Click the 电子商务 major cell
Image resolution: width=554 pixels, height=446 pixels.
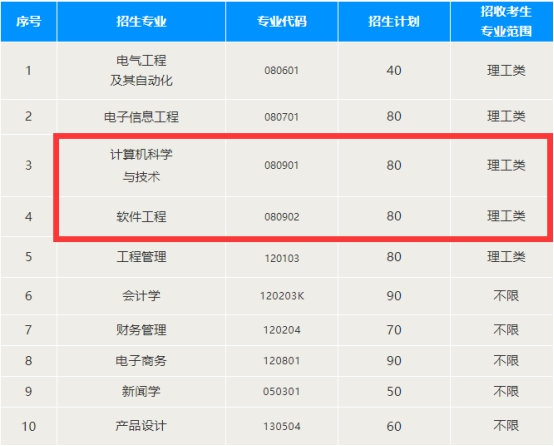click(x=141, y=360)
